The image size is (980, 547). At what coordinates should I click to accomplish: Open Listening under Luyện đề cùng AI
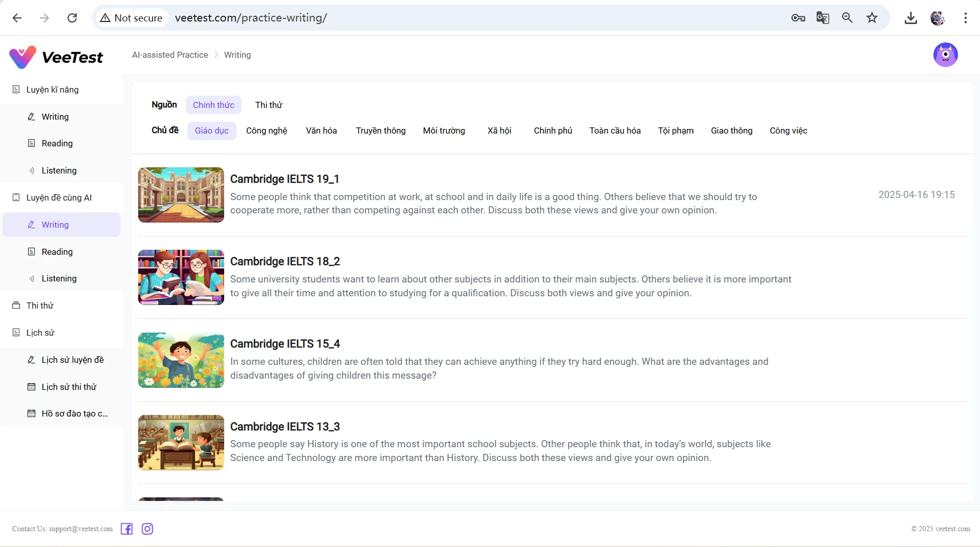pos(61,278)
